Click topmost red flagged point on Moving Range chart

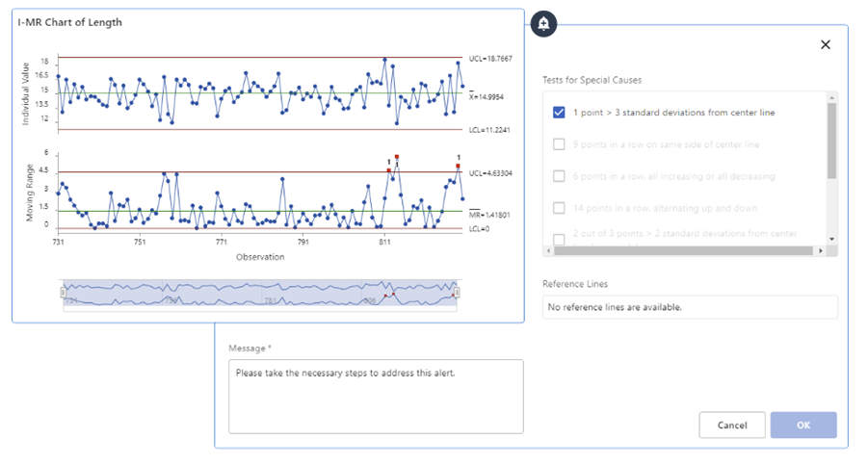397,156
